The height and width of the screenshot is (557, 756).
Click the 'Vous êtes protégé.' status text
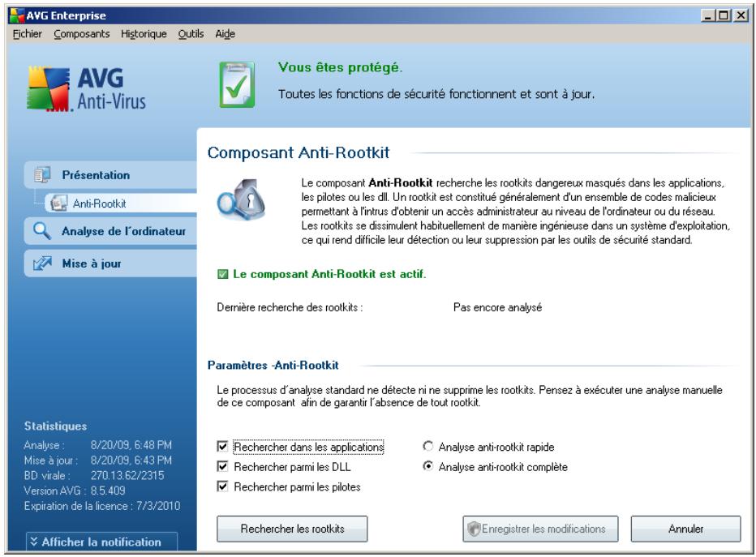click(x=341, y=67)
